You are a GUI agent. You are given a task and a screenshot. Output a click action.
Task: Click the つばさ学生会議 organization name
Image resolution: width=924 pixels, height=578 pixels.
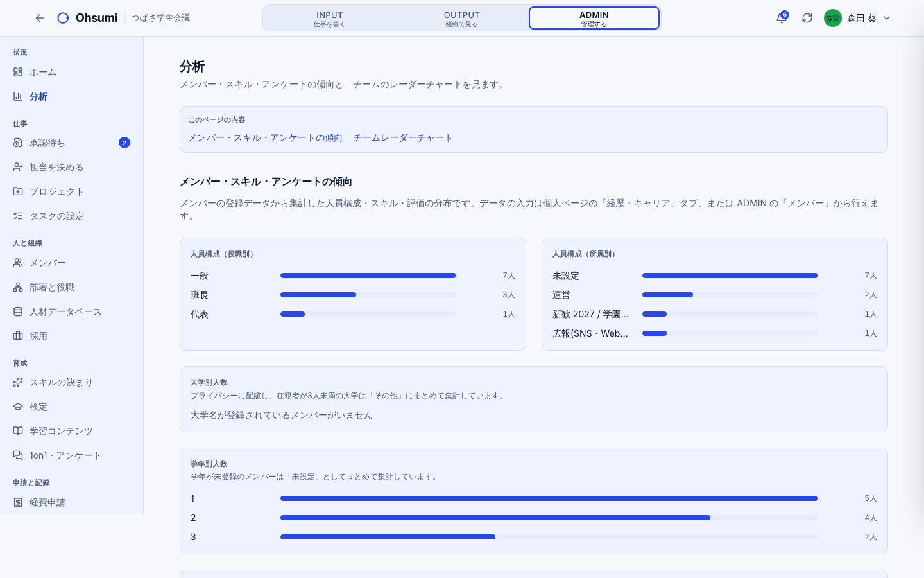coord(160,18)
